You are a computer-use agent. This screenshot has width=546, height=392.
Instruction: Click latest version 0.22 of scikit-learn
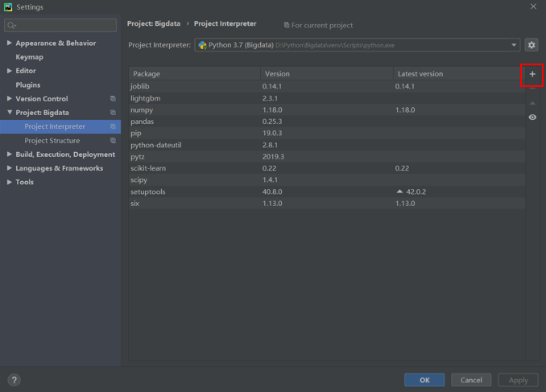(402, 168)
